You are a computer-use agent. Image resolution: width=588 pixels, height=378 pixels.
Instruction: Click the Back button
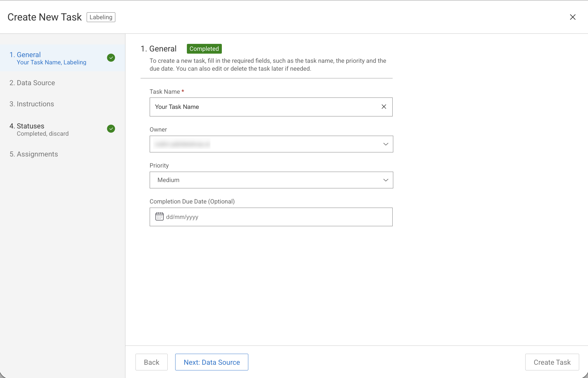tap(152, 362)
